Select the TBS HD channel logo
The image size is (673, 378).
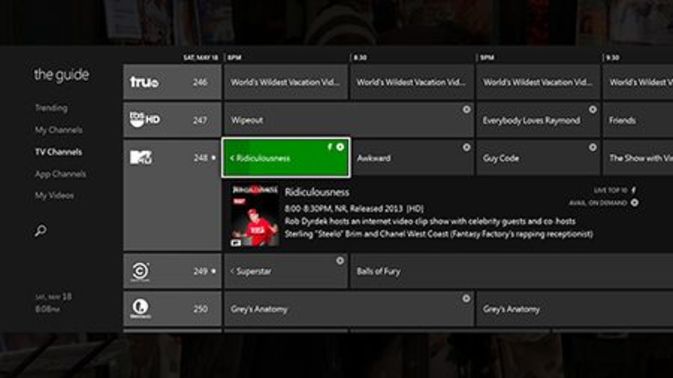coord(145,119)
